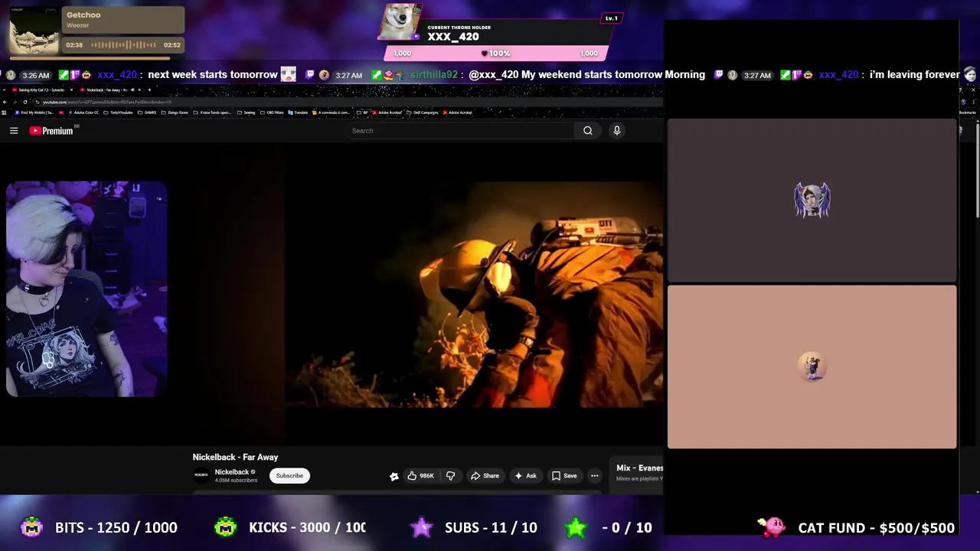Switch to Talking Kitty Cat browser tab
This screenshot has width=980, height=551.
[41, 90]
